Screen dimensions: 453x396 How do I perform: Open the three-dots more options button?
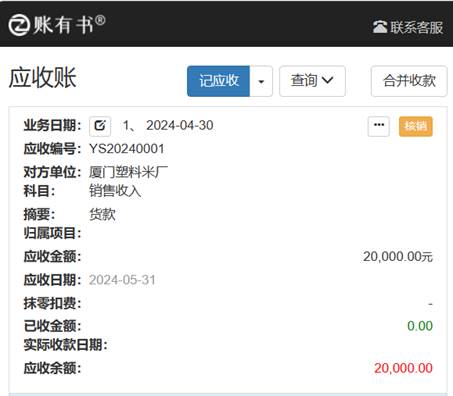(379, 126)
